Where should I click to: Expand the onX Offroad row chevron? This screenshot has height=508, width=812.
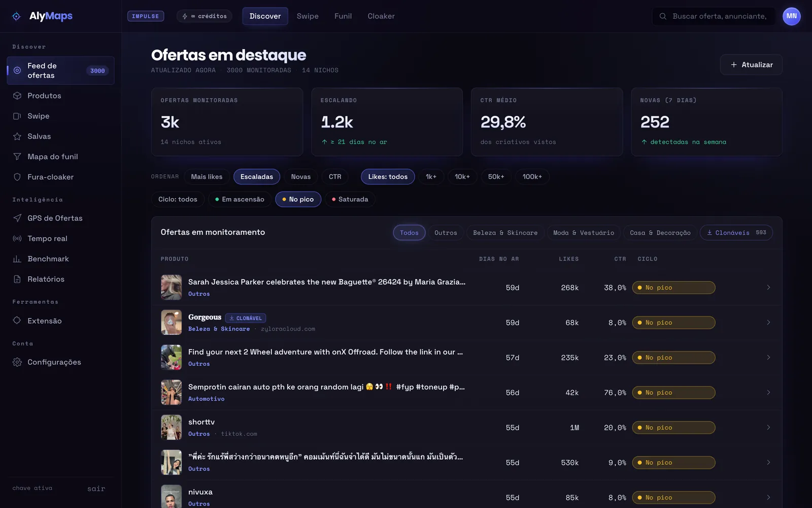[x=768, y=358]
